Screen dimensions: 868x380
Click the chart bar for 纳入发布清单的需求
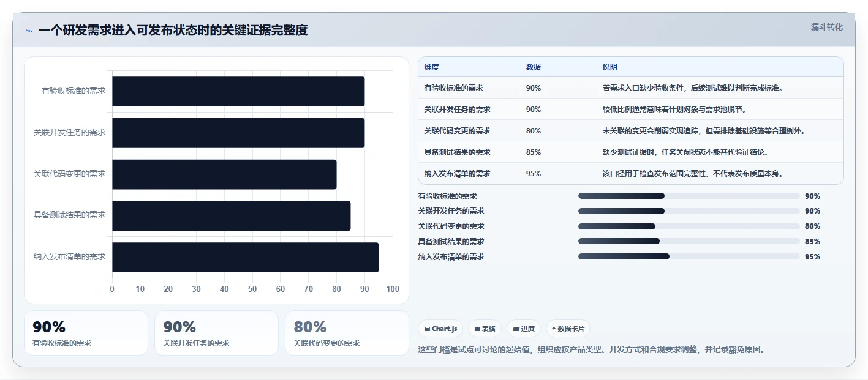click(245, 257)
